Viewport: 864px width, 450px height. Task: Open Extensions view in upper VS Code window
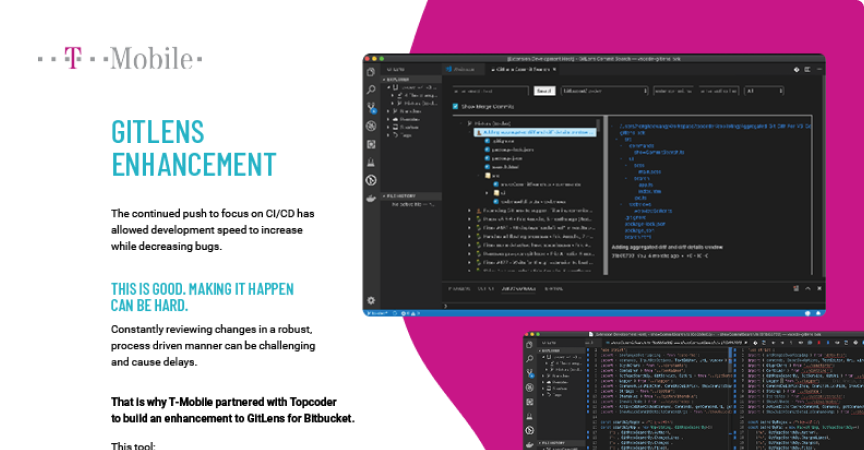click(x=371, y=144)
